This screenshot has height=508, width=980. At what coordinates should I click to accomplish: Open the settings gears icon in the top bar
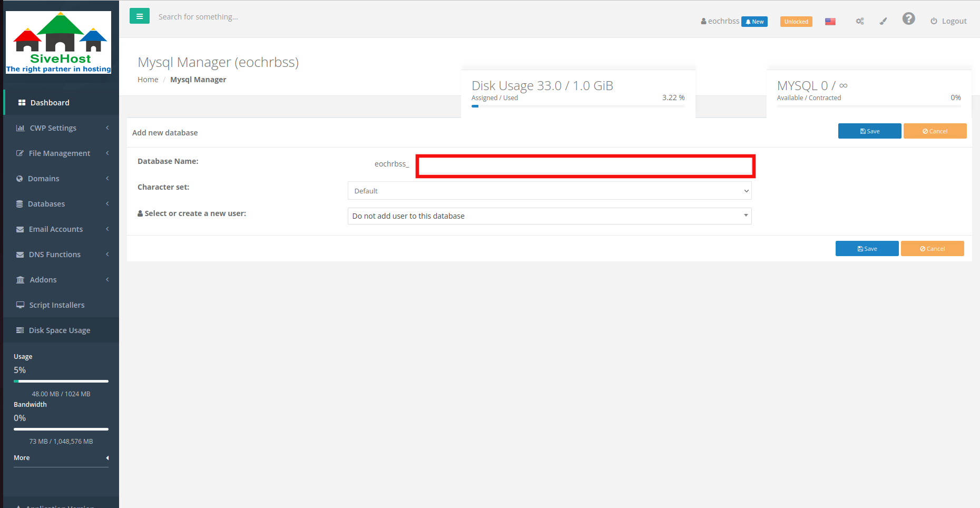click(860, 21)
